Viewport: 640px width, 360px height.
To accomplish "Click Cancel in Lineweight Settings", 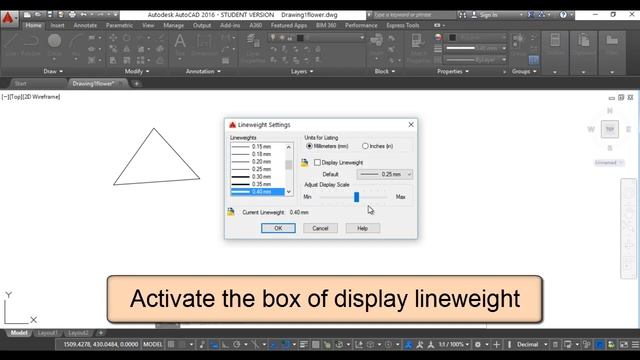I will pos(320,228).
